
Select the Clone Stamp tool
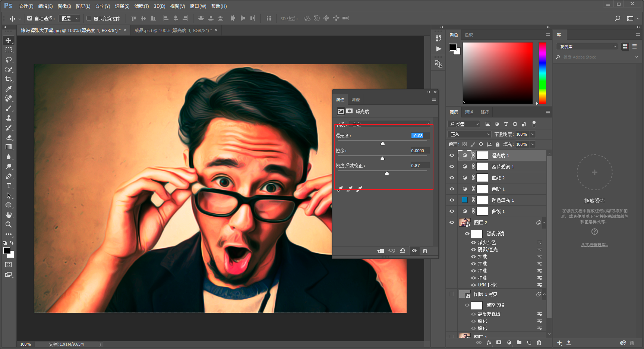pyautogui.click(x=9, y=118)
